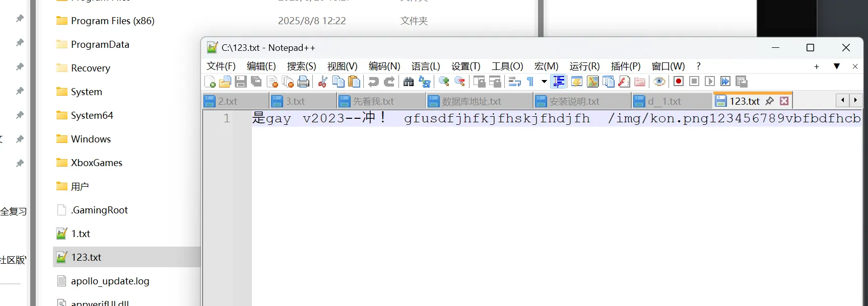Open the 编辑(E) menu
This screenshot has height=306, width=868.
point(261,66)
